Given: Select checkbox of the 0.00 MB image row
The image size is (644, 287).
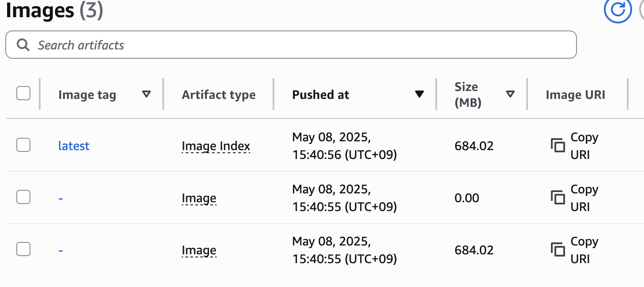Looking at the screenshot, I should tap(23, 197).
